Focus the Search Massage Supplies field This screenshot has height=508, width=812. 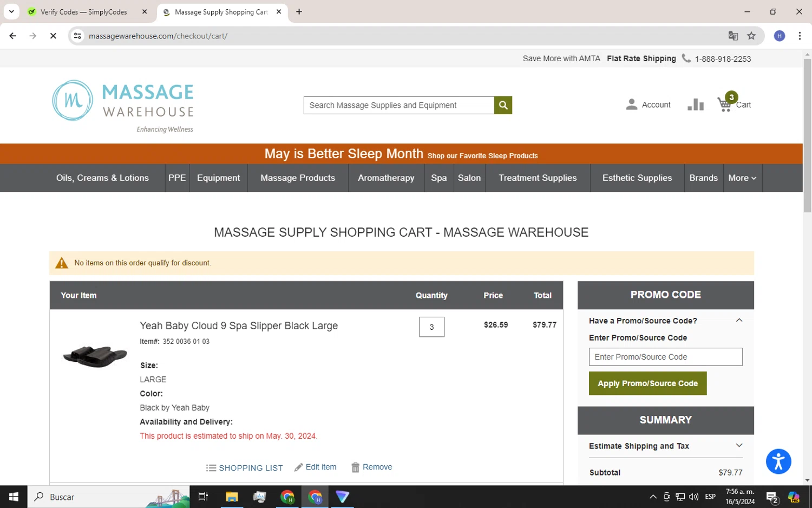(x=399, y=105)
